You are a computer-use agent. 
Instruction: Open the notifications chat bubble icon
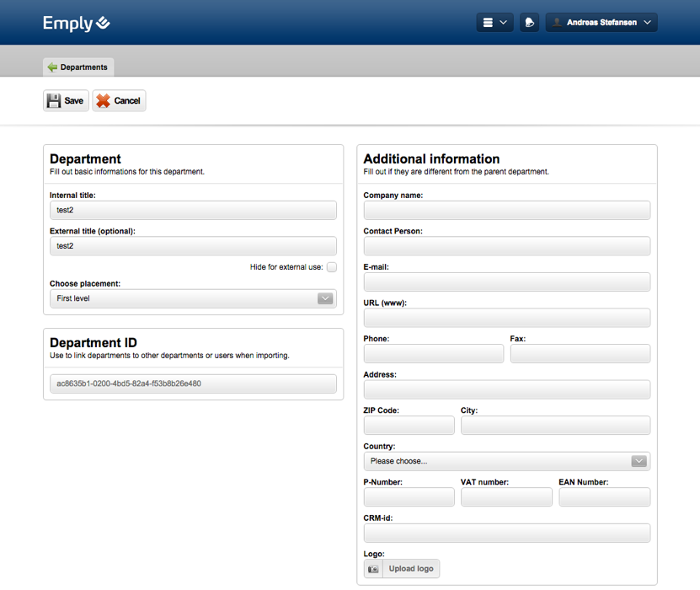pos(530,22)
